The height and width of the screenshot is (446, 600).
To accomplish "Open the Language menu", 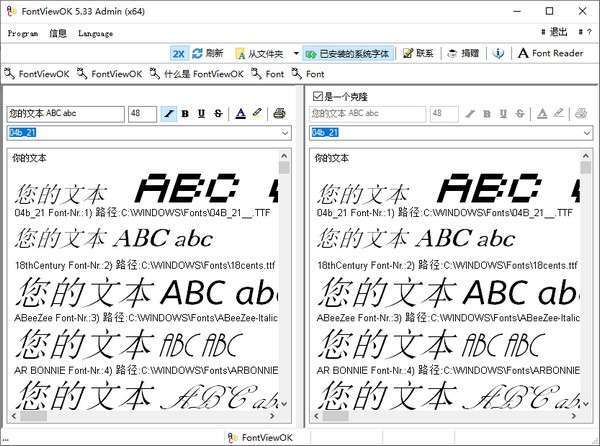I will coord(95,34).
